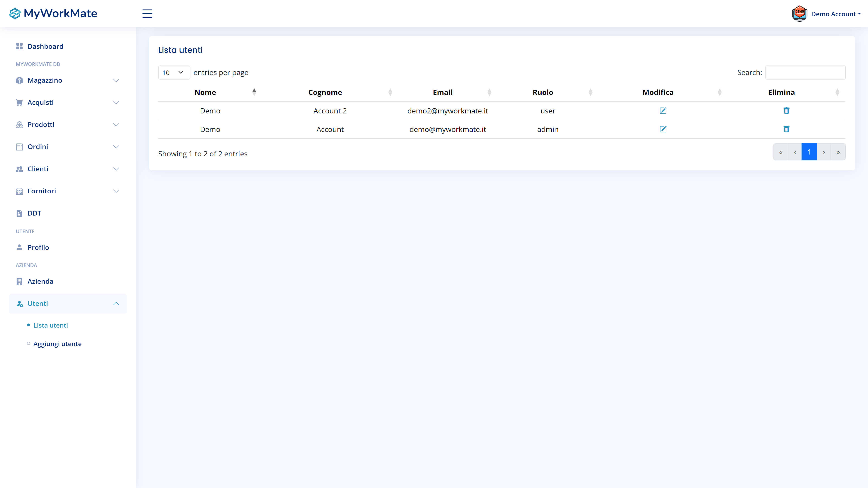868x488 pixels.
Task: Open the DDT section
Action: click(34, 213)
